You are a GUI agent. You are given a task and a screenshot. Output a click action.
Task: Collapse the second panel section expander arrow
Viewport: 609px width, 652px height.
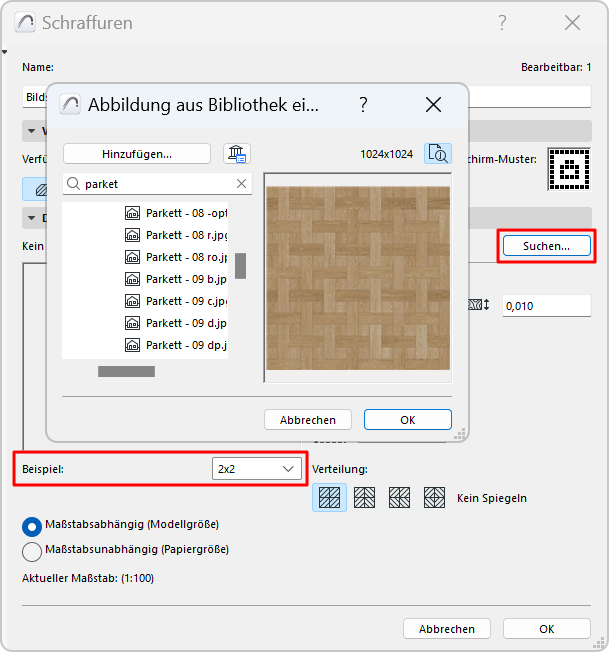[x=32, y=218]
